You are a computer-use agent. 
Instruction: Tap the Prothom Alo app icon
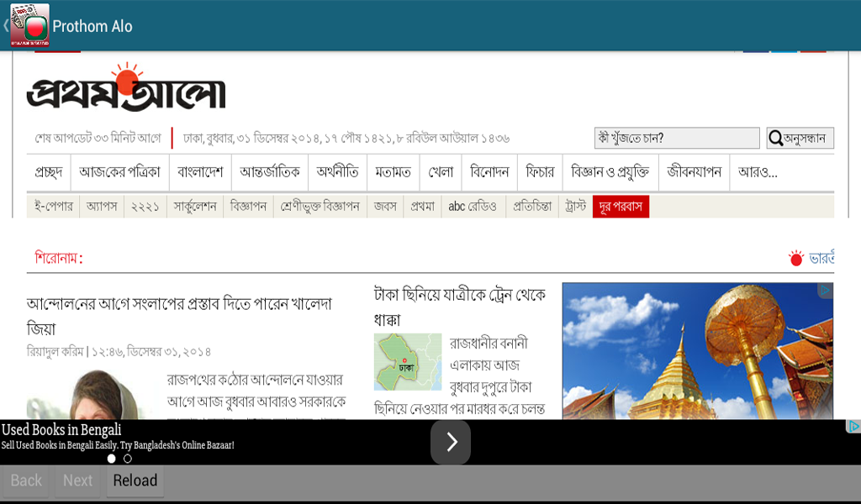(x=29, y=25)
